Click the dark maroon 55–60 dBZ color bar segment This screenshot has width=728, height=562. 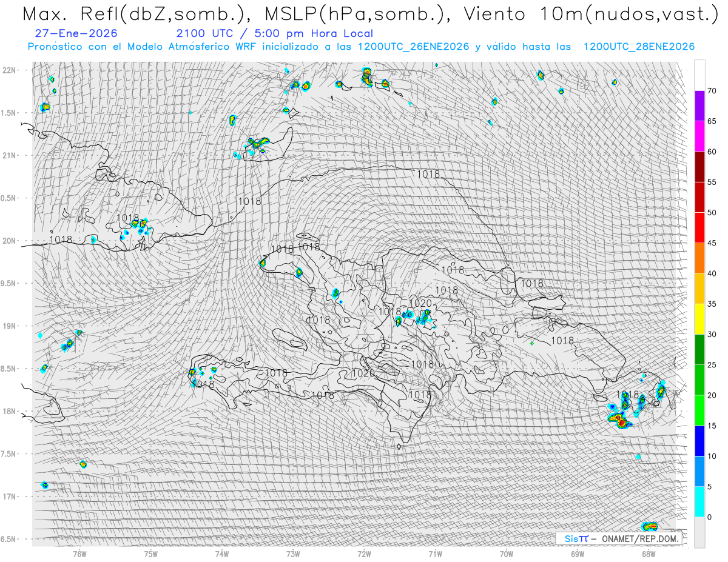(x=700, y=167)
